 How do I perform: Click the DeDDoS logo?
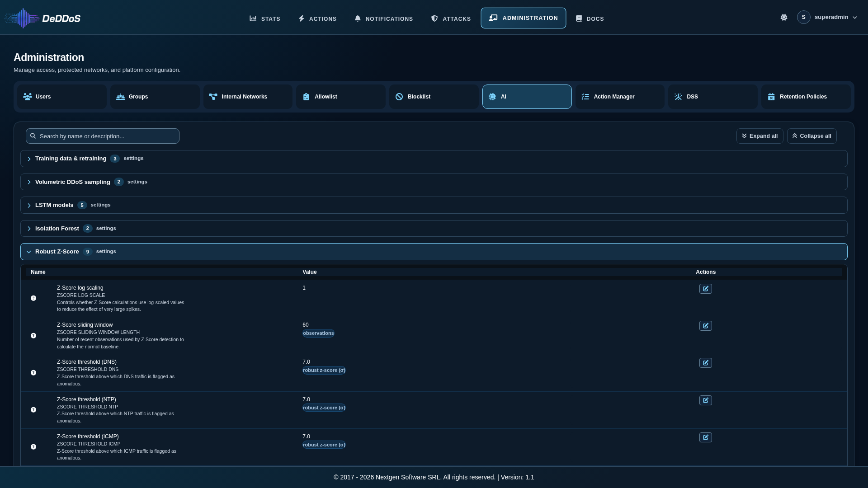(42, 18)
